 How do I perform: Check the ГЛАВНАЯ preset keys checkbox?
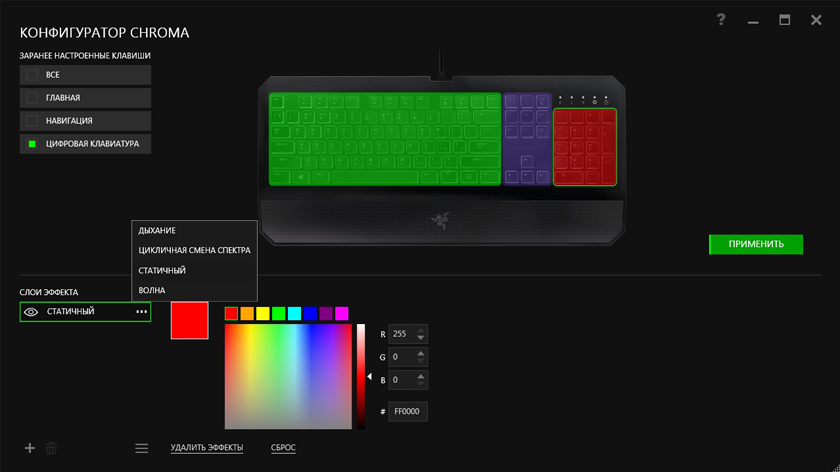click(32, 98)
